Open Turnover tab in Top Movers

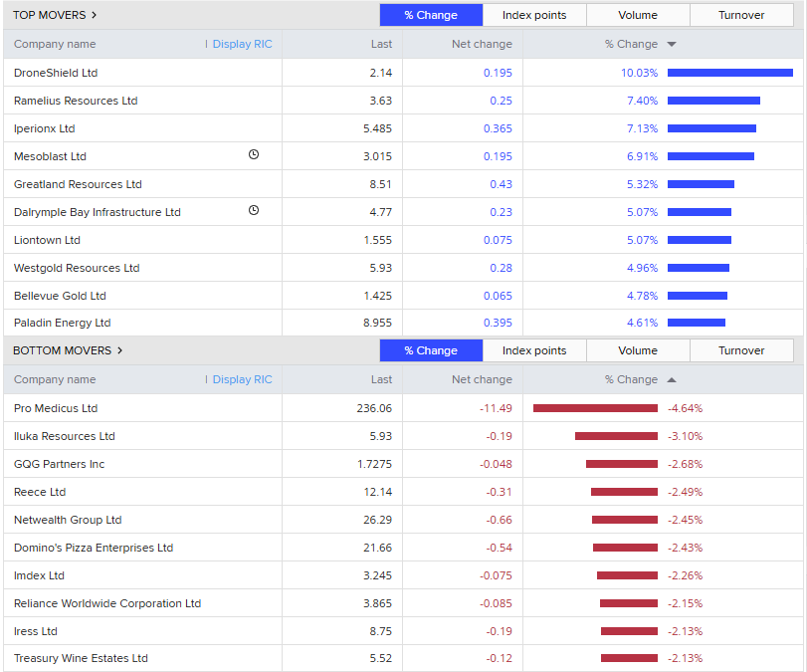[x=741, y=15]
